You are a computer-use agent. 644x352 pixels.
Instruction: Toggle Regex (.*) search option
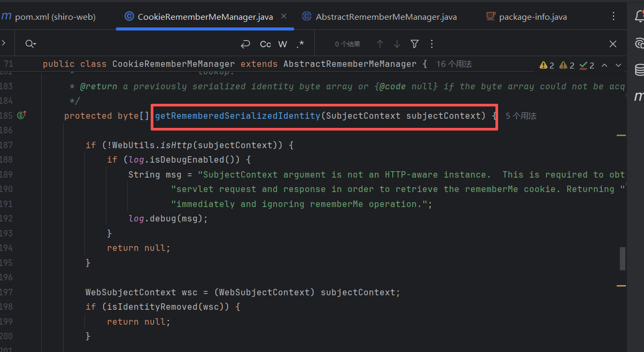[300, 44]
